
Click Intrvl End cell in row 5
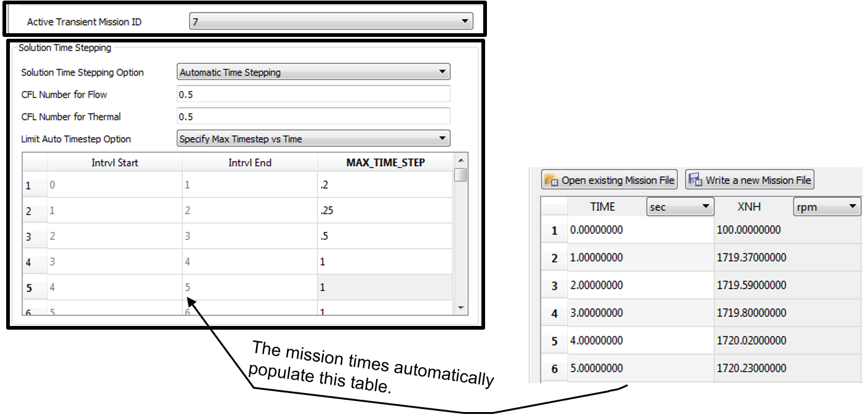250,287
